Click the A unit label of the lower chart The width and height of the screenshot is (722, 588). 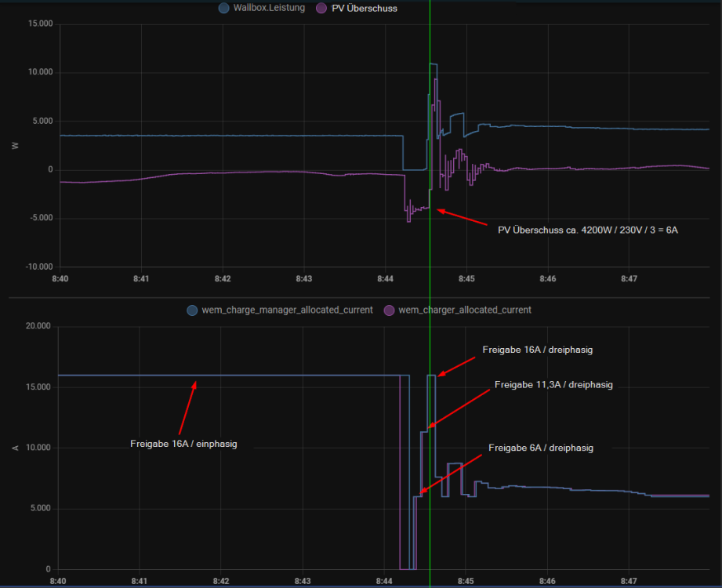pyautogui.click(x=14, y=448)
